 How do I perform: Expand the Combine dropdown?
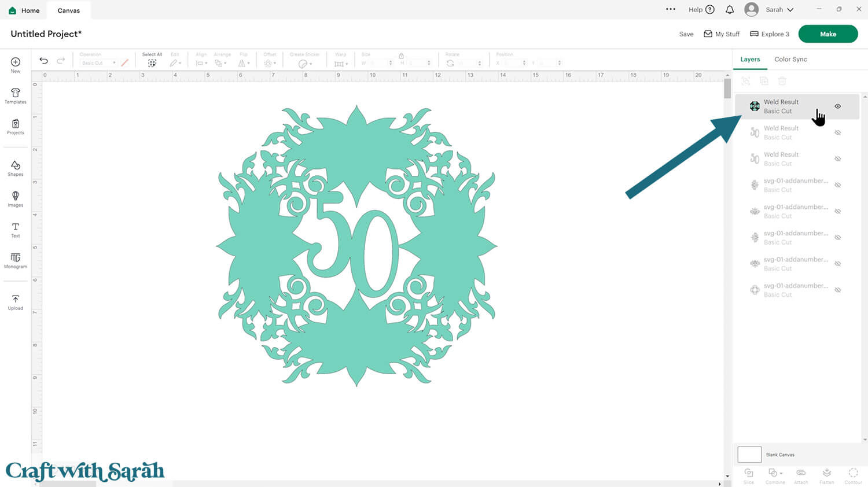point(775,475)
